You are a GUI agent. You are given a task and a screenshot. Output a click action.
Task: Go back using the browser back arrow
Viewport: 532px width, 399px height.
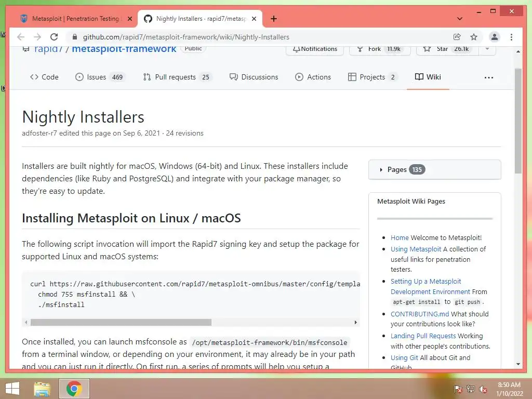pos(21,37)
